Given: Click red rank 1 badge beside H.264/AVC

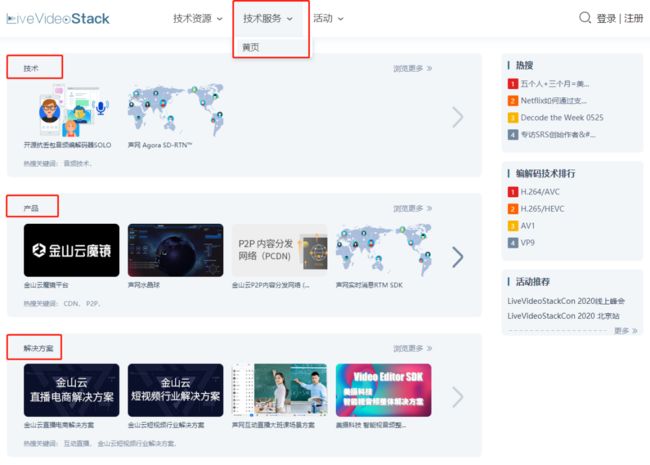Looking at the screenshot, I should tap(513, 192).
